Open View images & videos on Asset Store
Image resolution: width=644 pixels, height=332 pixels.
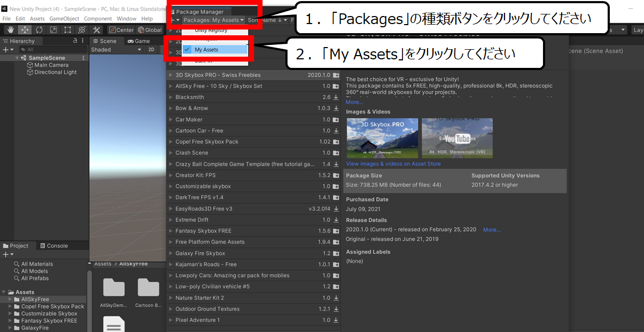(x=393, y=164)
